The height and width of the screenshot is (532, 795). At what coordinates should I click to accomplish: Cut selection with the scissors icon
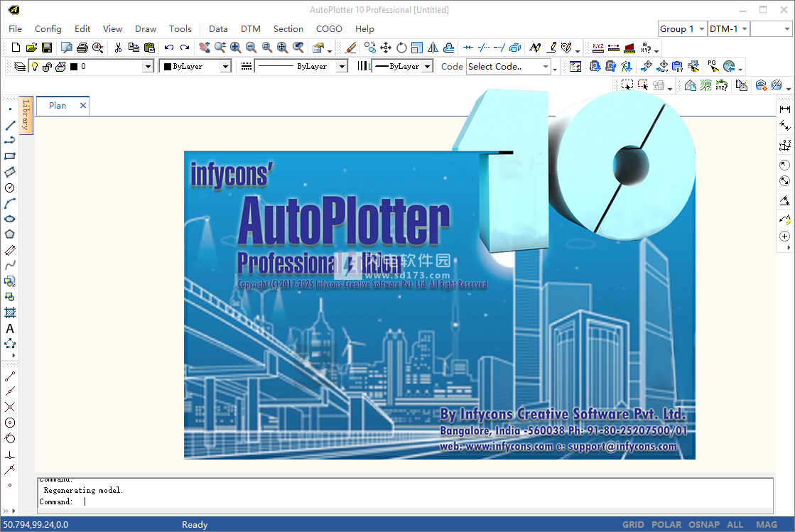(x=118, y=48)
